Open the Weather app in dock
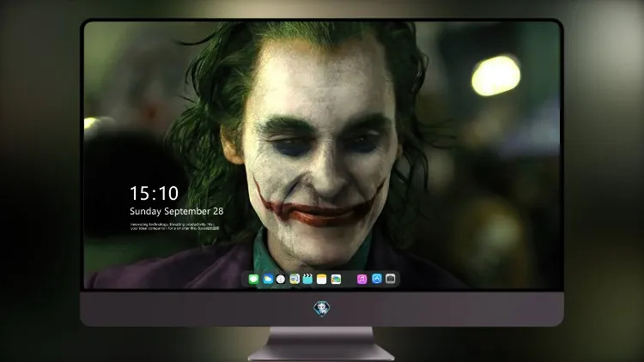This screenshot has height=362, width=644. 268,279
